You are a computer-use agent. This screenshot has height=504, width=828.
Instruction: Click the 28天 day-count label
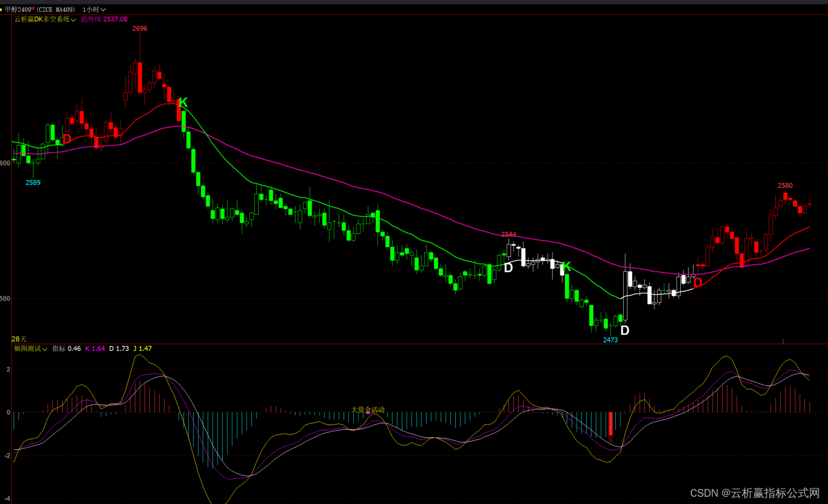[19, 339]
